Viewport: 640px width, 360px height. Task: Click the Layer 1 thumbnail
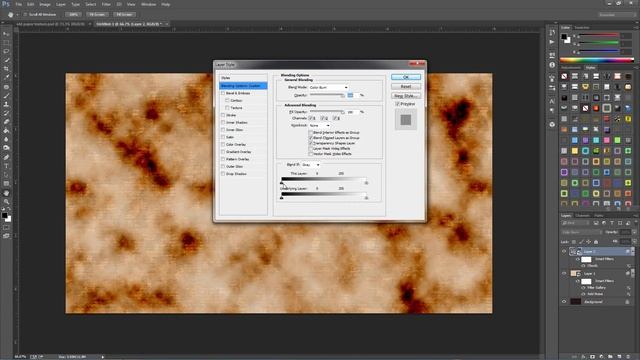click(576, 273)
